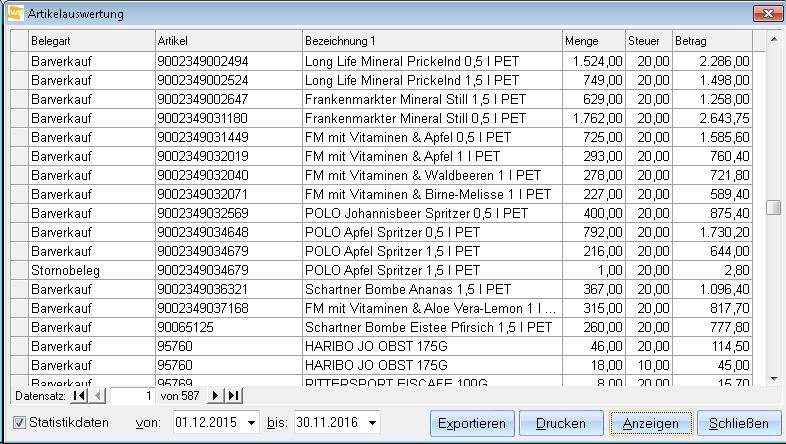Click the Artikelauswertung window title icon
Image resolution: width=786 pixels, height=444 pixels.
pyautogui.click(x=16, y=13)
